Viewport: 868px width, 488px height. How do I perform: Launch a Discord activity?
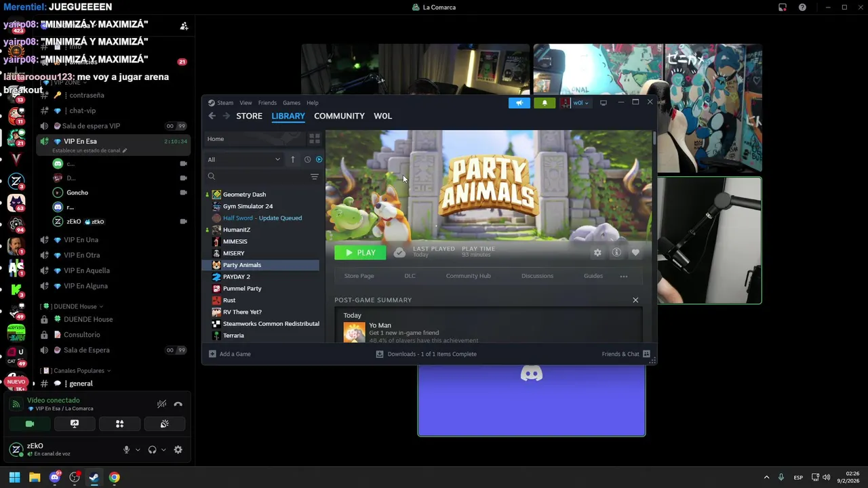pyautogui.click(x=119, y=424)
